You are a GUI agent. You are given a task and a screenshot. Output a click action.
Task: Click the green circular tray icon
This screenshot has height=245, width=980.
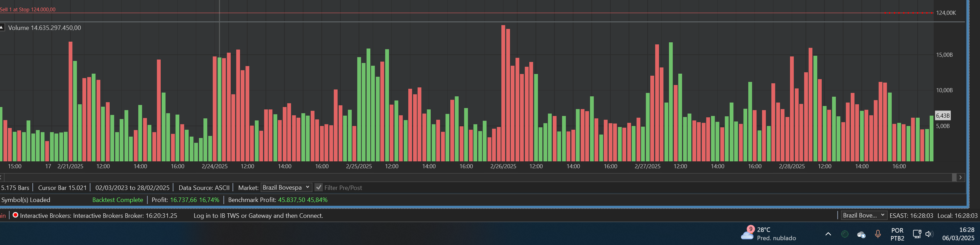(x=844, y=234)
